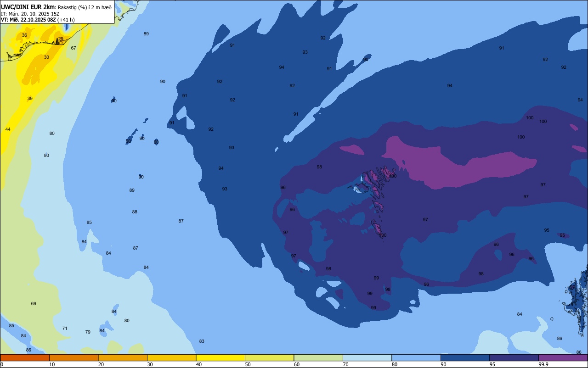The width and height of the screenshot is (588, 368).
Task: Click the 60–70 pale green legend swatch
Action: pos(318,357)
